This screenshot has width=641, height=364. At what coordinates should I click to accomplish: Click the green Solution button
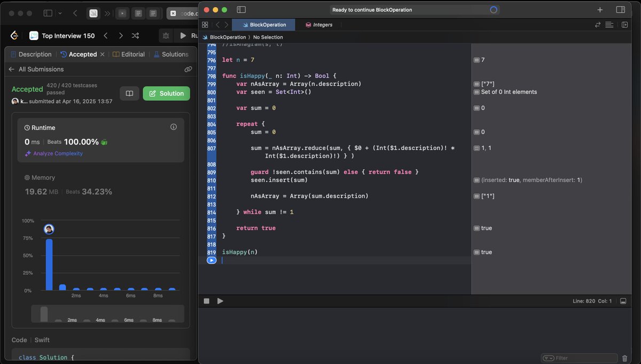tap(166, 93)
